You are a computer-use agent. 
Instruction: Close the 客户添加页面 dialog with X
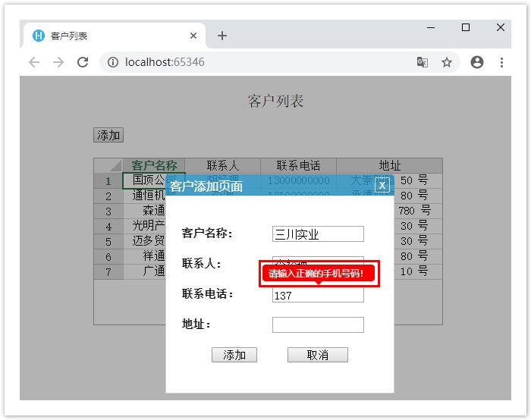pyautogui.click(x=382, y=185)
